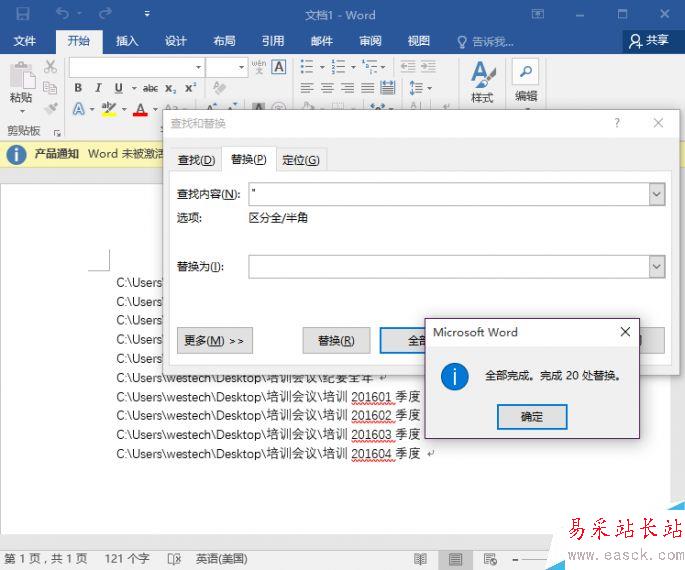Click the numbering list icon
The height and width of the screenshot is (570, 685).
(x=338, y=67)
